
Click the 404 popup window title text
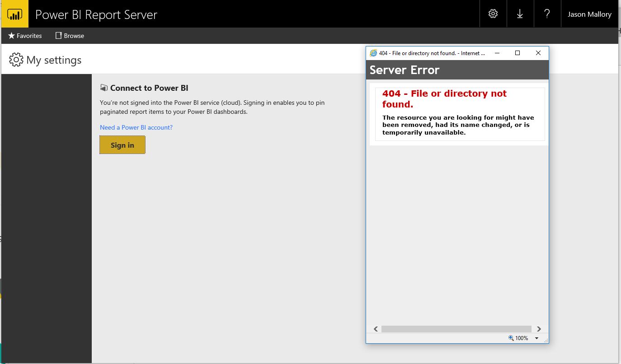[432, 53]
